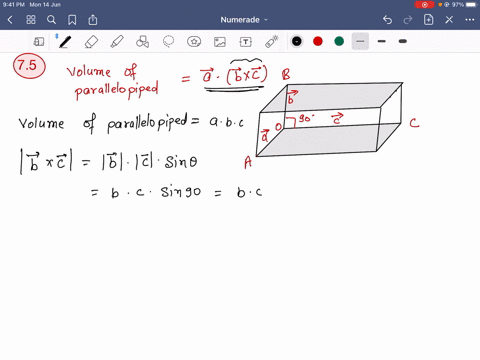Pick the black pen color
The height and width of the screenshot is (360, 480).
click(297, 41)
